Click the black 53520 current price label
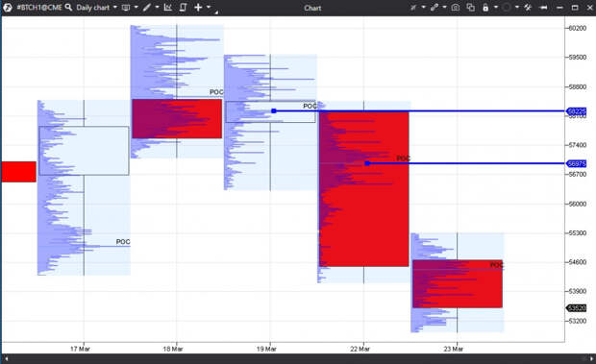 [x=576, y=308]
